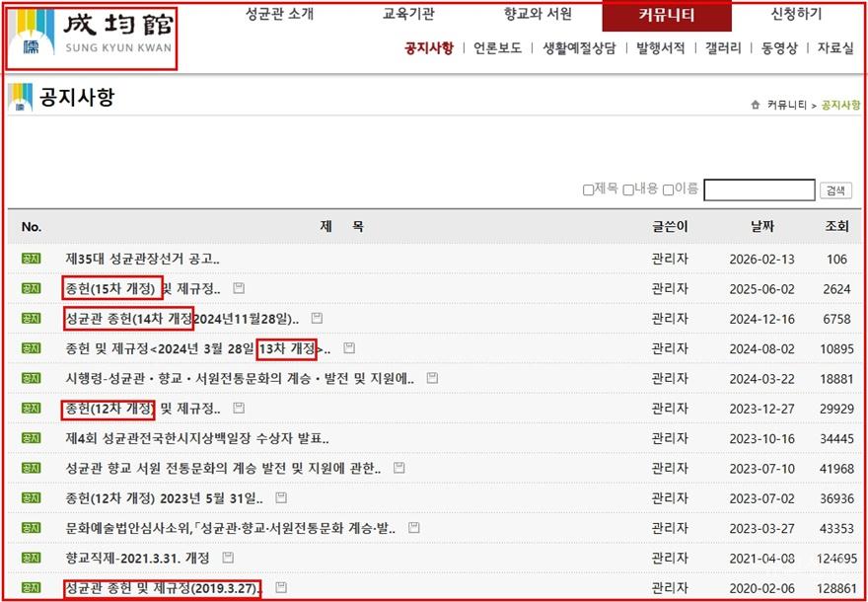The image size is (868, 602).
Task: Open 종헌 및 제규정 13차 개정 post
Action: pos(197,348)
